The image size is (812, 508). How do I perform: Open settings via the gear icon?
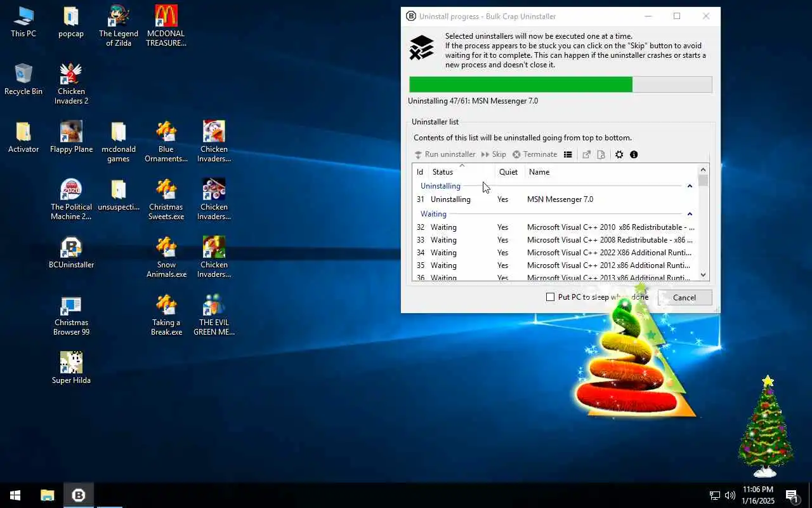tap(619, 154)
